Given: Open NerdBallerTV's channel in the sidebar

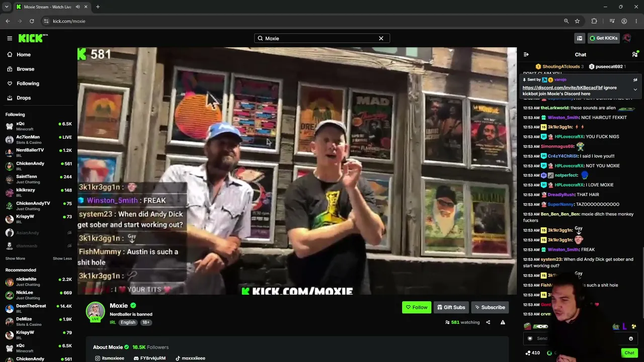Looking at the screenshot, I should (38, 152).
